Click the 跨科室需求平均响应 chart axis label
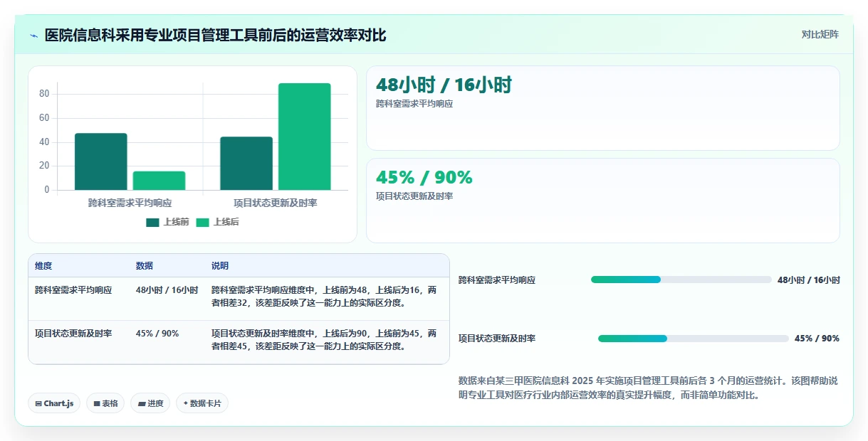The height and width of the screenshot is (441, 868). [x=130, y=203]
